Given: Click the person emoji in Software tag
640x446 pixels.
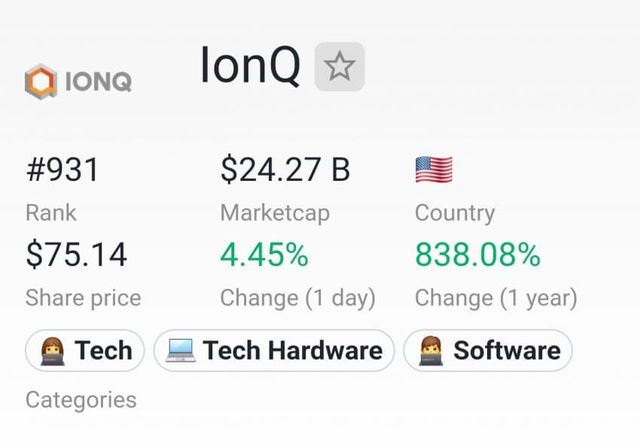Looking at the screenshot, I should click(x=431, y=351).
